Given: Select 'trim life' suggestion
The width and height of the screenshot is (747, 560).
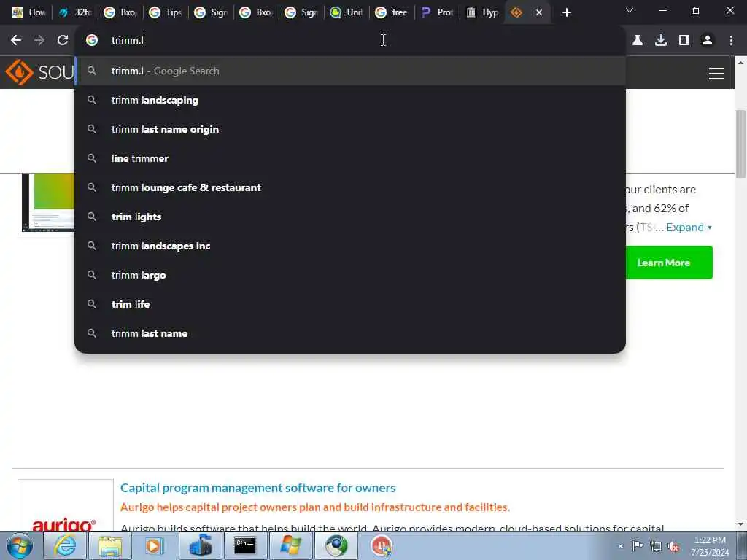Looking at the screenshot, I should pyautogui.click(x=350, y=304).
